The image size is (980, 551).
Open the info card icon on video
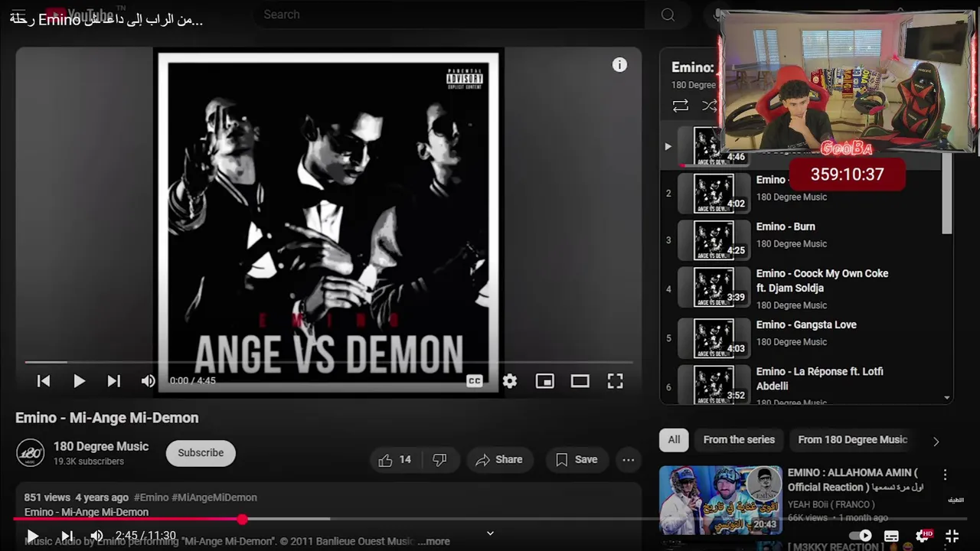coord(619,65)
